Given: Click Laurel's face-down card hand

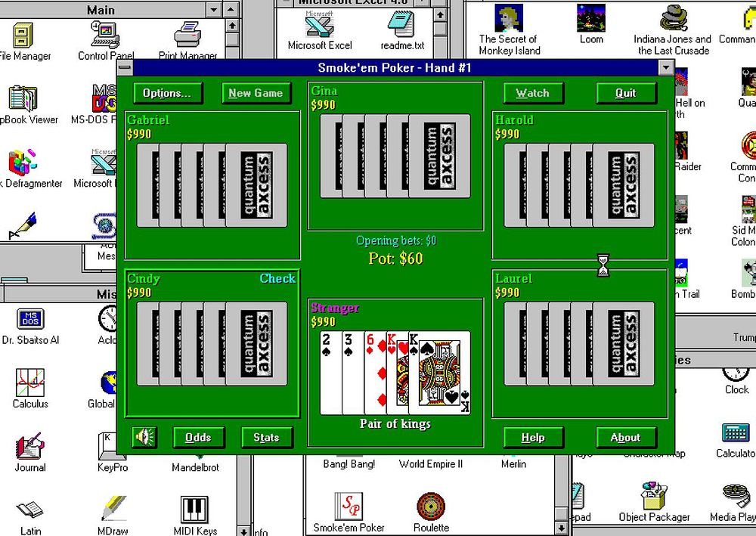Looking at the screenshot, I should click(580, 344).
